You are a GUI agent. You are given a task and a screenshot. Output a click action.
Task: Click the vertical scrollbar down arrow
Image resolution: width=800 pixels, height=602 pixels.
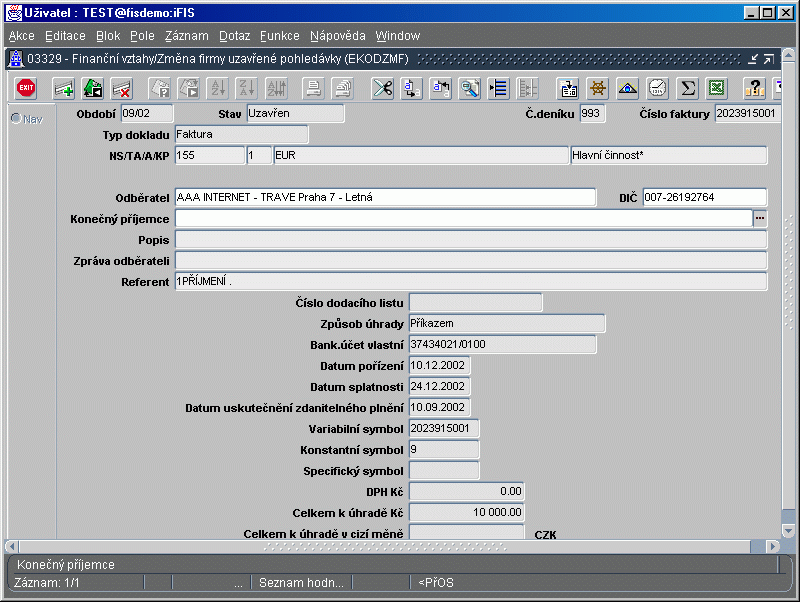pos(788,530)
